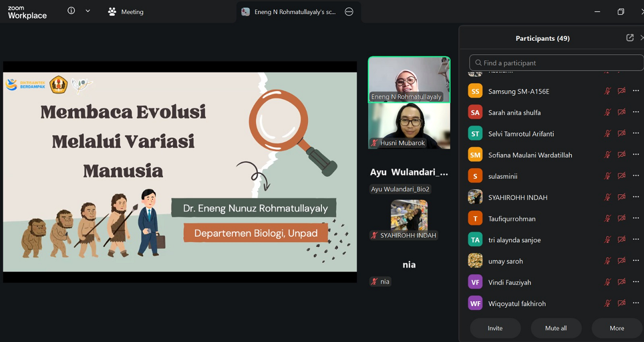Select Husni Mubarok's video thumbnail
This screenshot has width=644, height=342.
(x=409, y=125)
